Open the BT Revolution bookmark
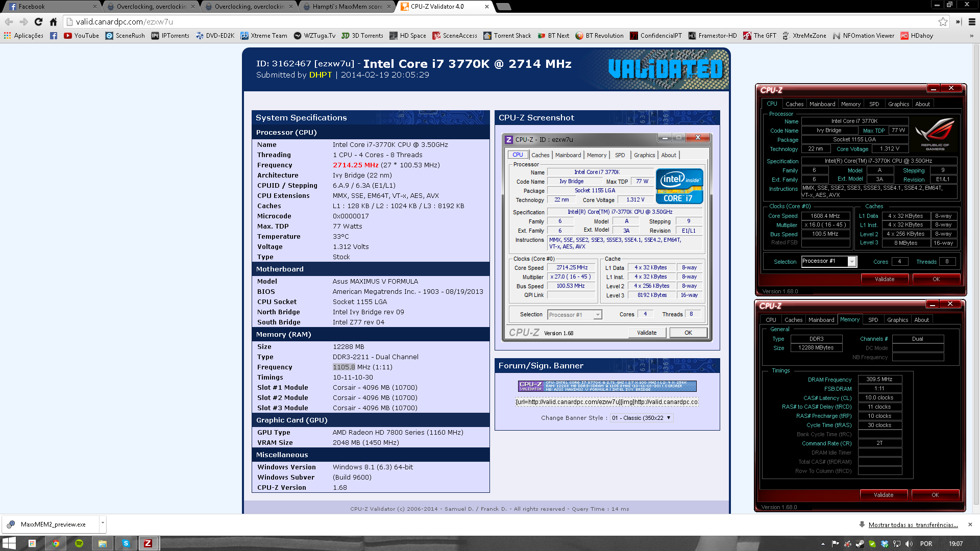 coord(599,36)
